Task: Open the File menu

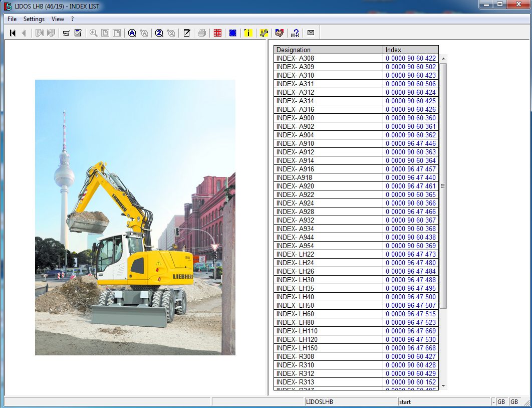Action: coord(12,19)
